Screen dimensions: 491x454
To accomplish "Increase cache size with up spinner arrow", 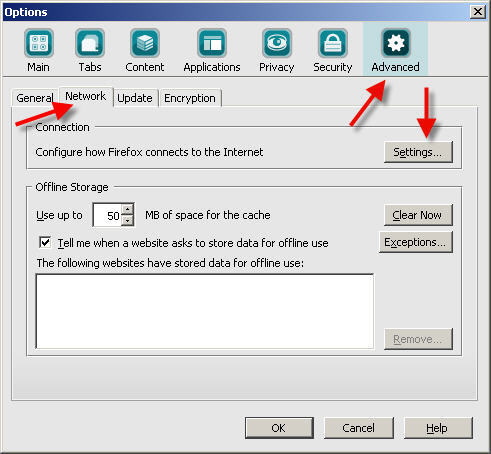I will click(128, 209).
